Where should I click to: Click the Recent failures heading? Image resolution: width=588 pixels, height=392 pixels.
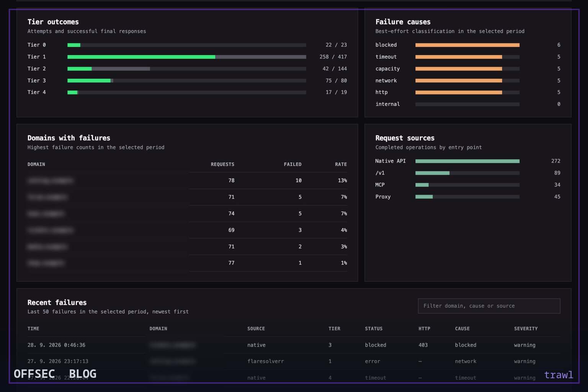57,302
